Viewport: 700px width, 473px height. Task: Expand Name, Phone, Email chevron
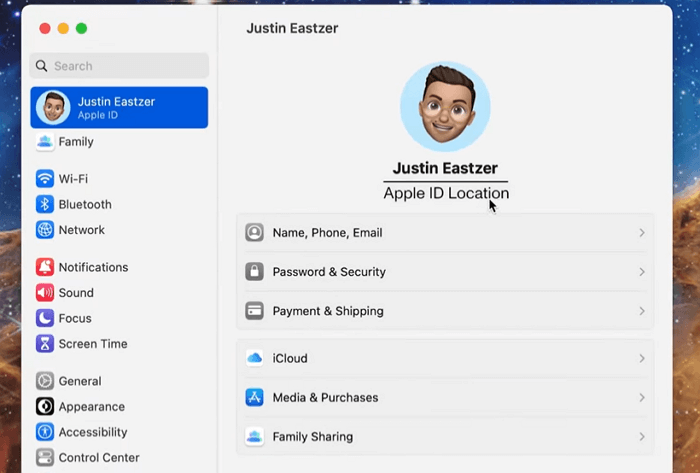tap(642, 232)
